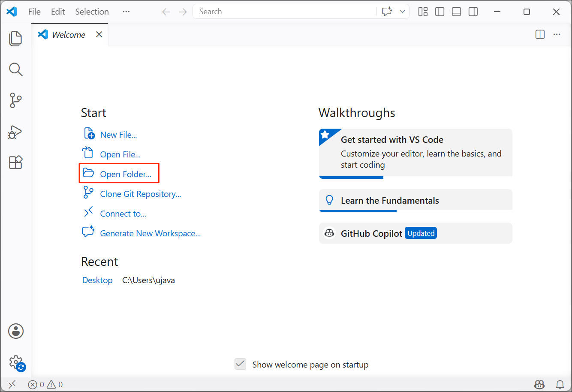572x392 pixels.
Task: Click the Connect to link
Action: (x=123, y=214)
